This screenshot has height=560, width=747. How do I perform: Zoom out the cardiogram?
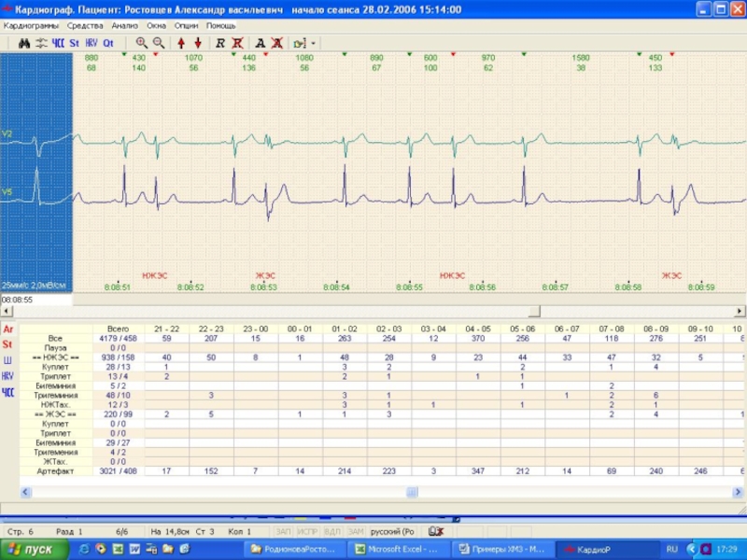159,43
